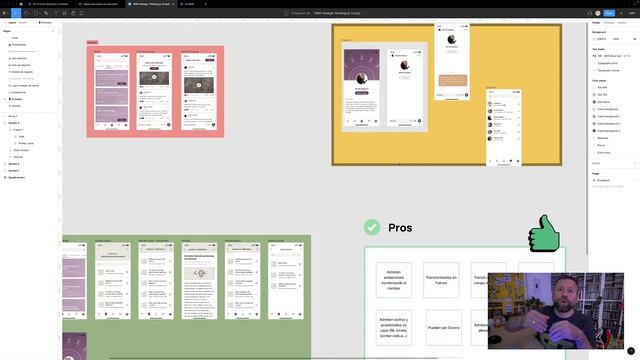The width and height of the screenshot is (640, 360).
Task: Select the Admiten anidaciones sticky note
Action: point(393,280)
